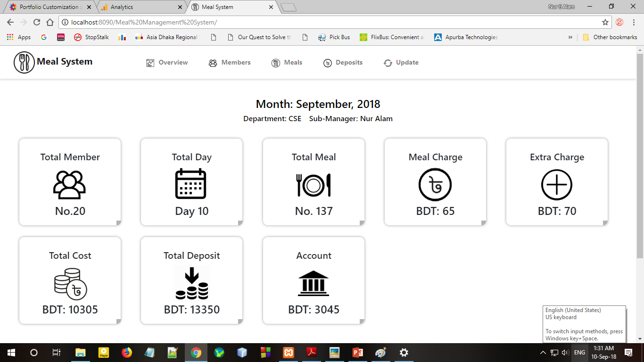Open the Apurba Technologies bookmark
This screenshot has width=644, height=362.
point(466,37)
